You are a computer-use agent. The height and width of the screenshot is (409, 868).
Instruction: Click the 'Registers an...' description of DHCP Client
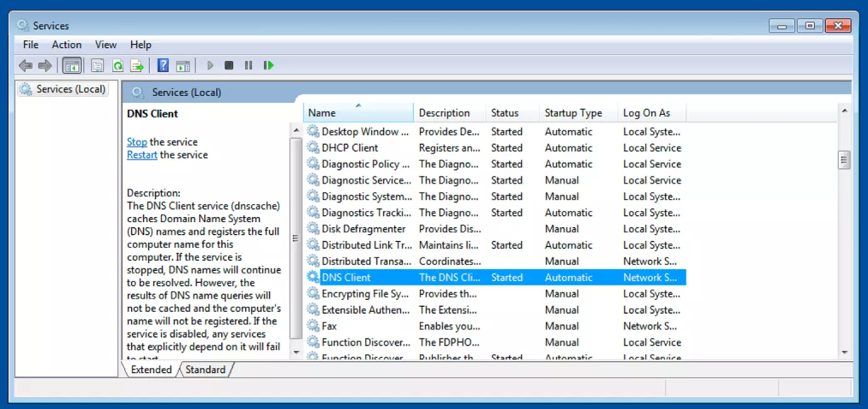tap(449, 148)
